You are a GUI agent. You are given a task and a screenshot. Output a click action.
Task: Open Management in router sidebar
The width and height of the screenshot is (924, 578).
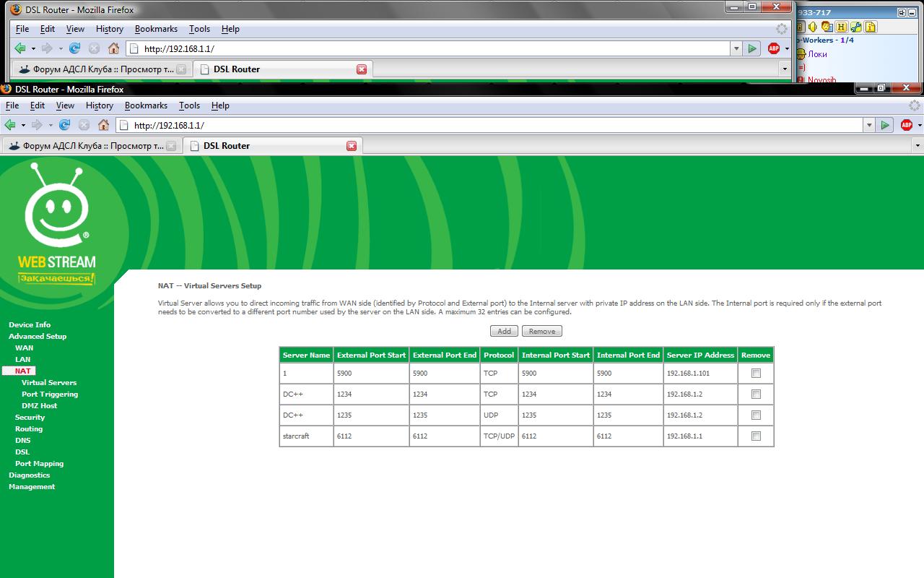click(x=32, y=486)
